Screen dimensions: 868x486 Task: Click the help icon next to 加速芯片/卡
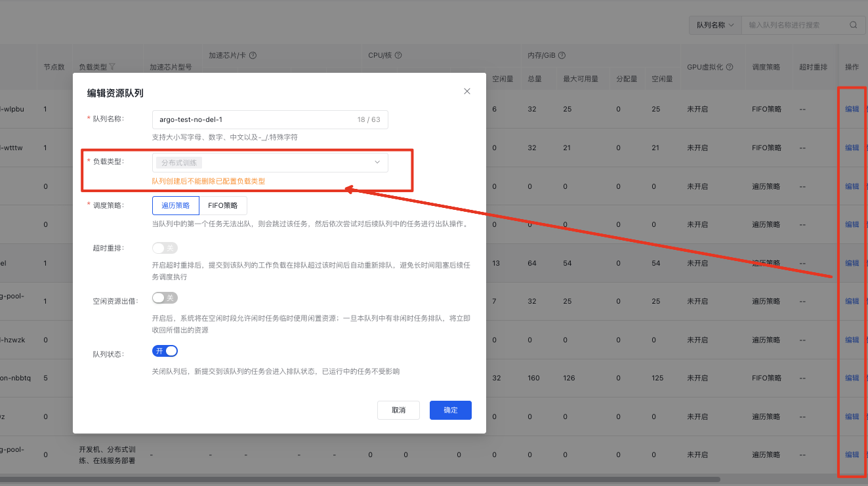tap(253, 56)
